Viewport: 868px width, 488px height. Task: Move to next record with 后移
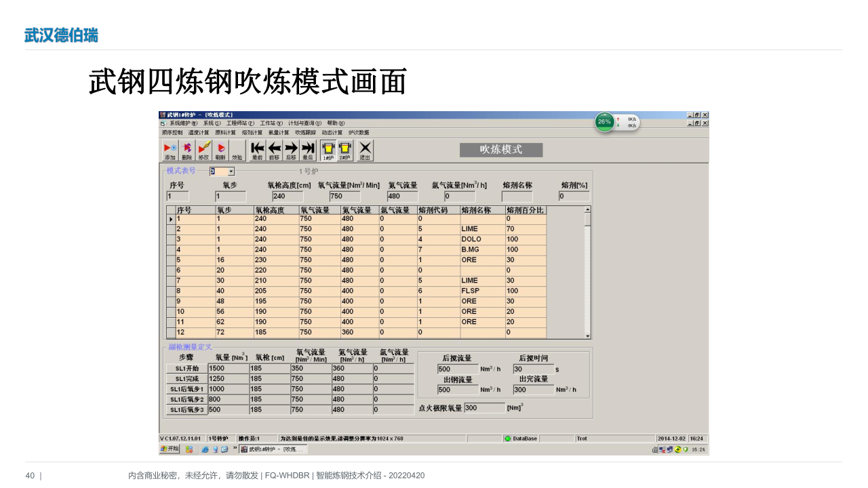(291, 150)
